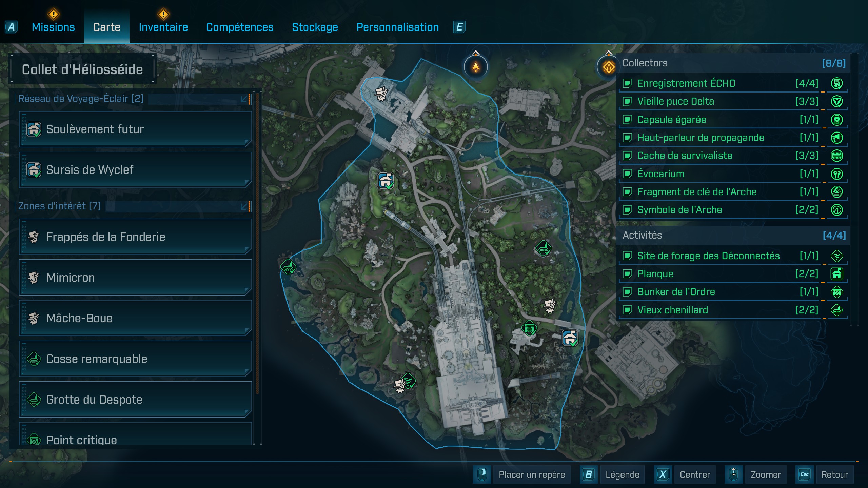Toggle Évocarium checkbox
This screenshot has width=868, height=488.
pos(628,174)
